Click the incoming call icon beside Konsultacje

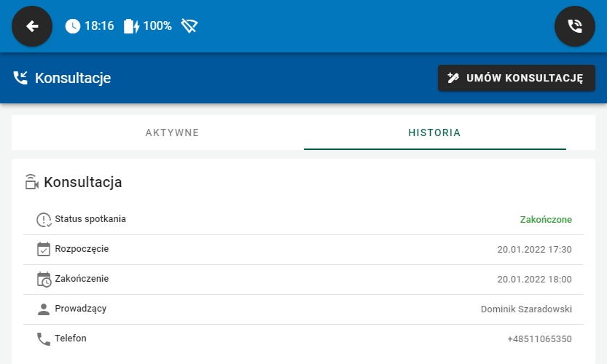click(21, 78)
